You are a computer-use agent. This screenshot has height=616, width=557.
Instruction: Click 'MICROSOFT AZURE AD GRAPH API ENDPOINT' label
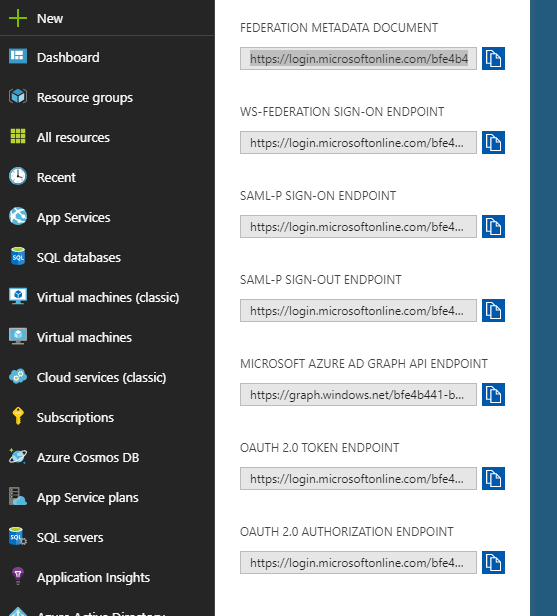[x=364, y=364]
